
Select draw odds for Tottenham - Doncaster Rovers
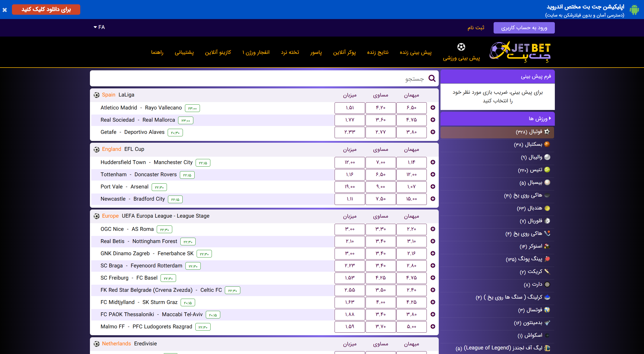point(381,174)
